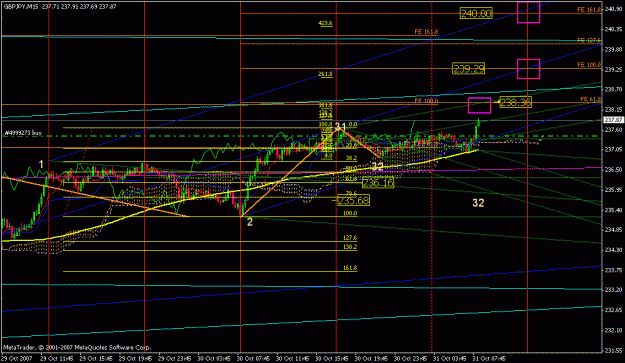Click the 29 Oct 23:45 time label

point(175,358)
